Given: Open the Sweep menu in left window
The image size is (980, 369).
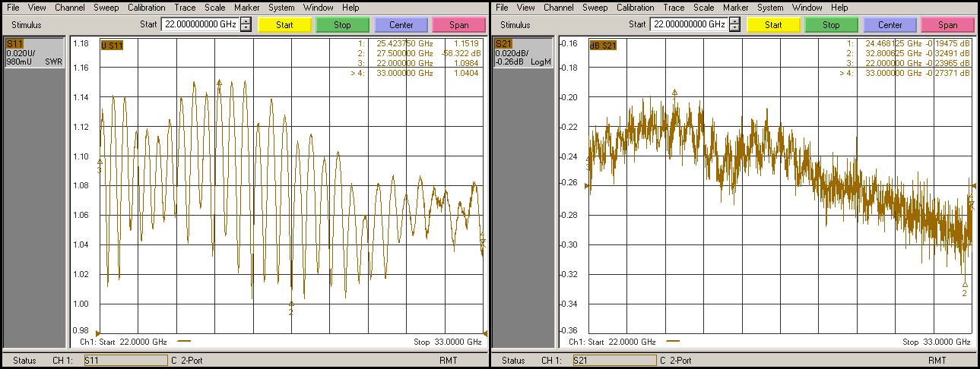Looking at the screenshot, I should coord(106,8).
